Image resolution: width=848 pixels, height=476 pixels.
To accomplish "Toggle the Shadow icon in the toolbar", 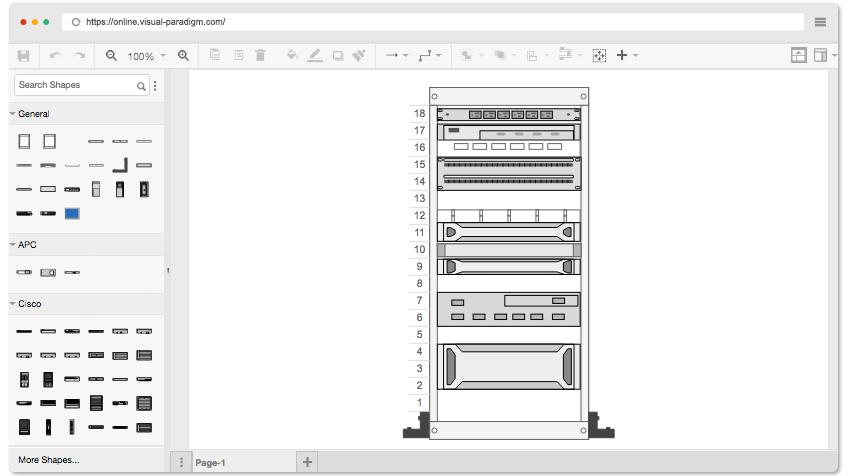I will point(338,55).
